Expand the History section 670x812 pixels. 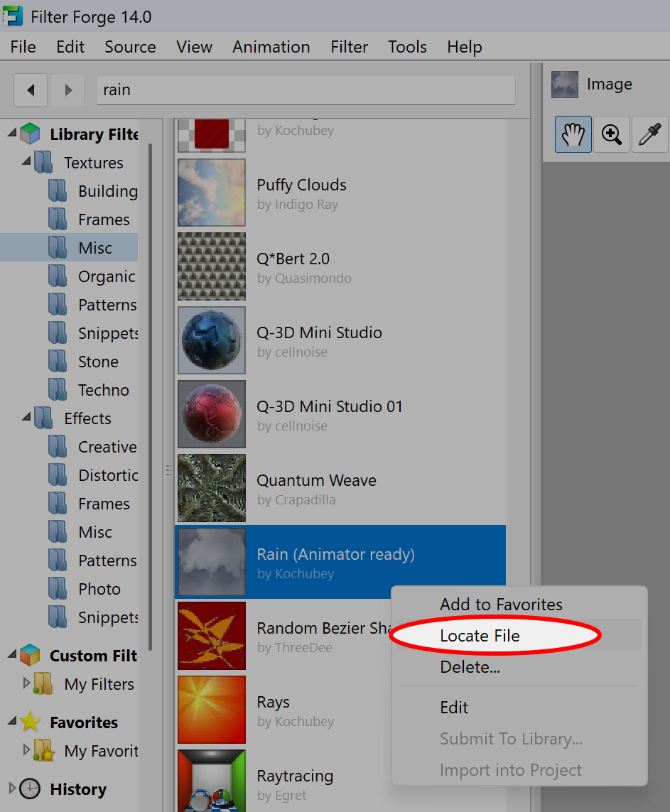[x=12, y=789]
